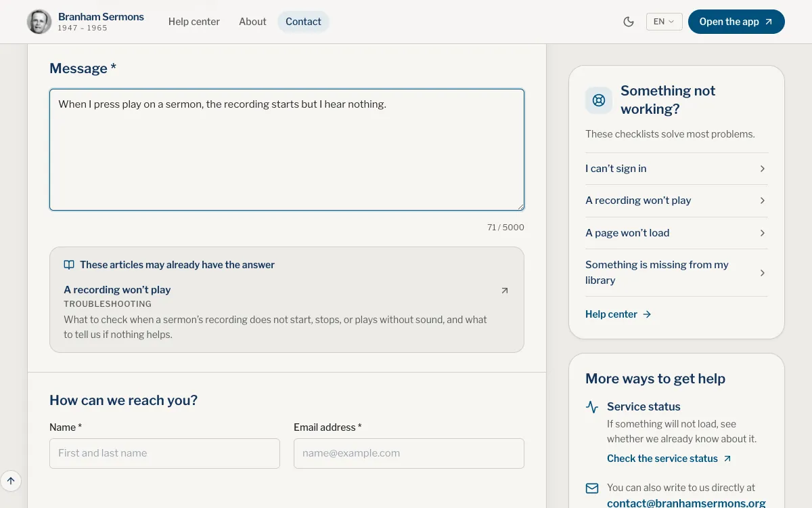Open the A page won't load checklist
The height and width of the screenshot is (508, 812).
(677, 233)
